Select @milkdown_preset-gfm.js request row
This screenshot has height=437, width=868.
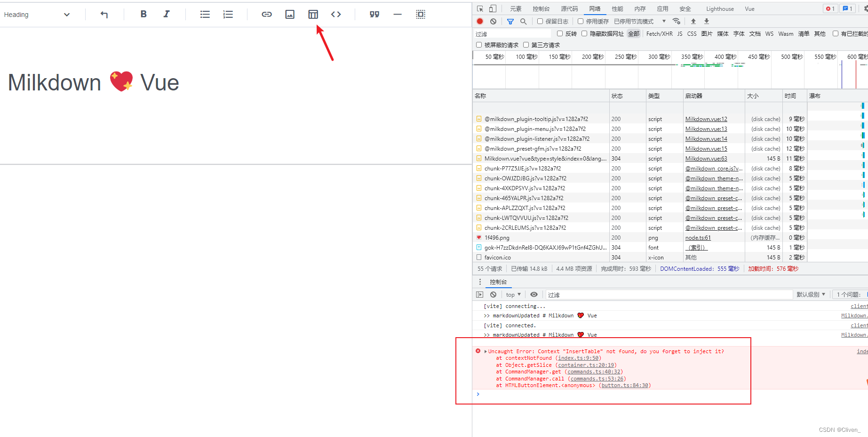click(x=640, y=149)
